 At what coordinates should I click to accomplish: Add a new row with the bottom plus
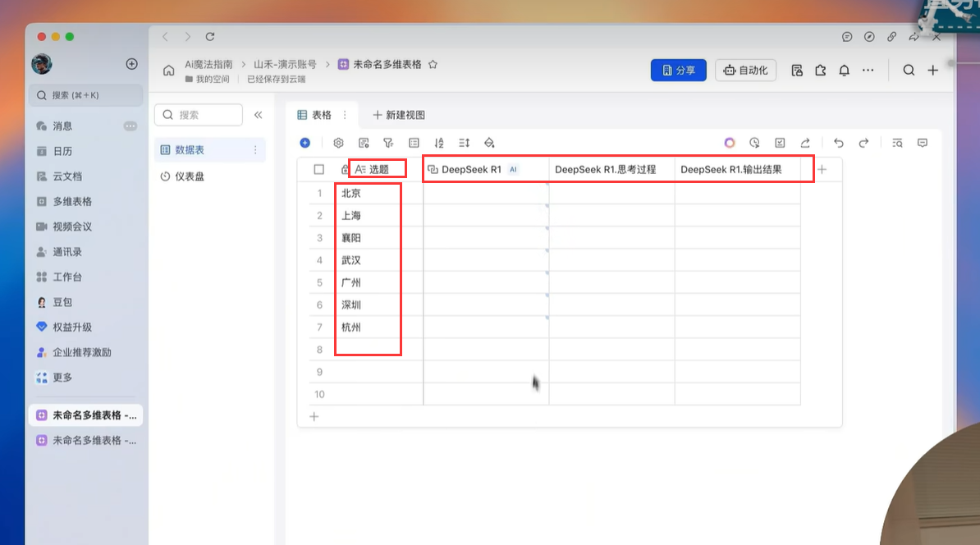[314, 417]
